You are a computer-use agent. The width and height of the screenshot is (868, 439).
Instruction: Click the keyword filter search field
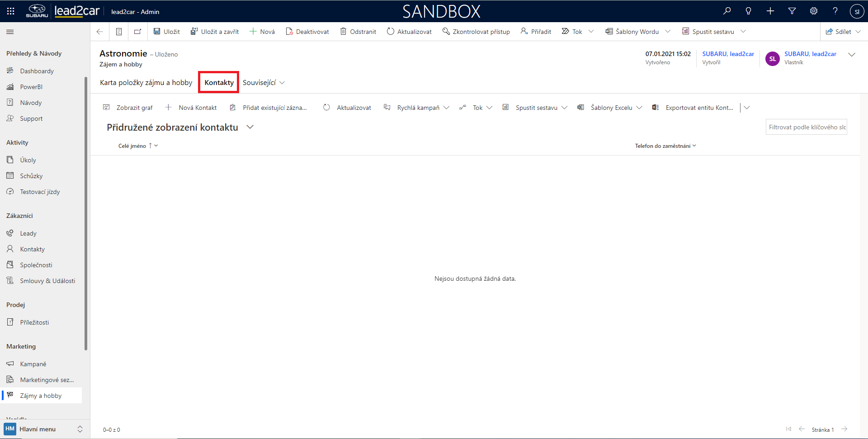click(x=806, y=127)
